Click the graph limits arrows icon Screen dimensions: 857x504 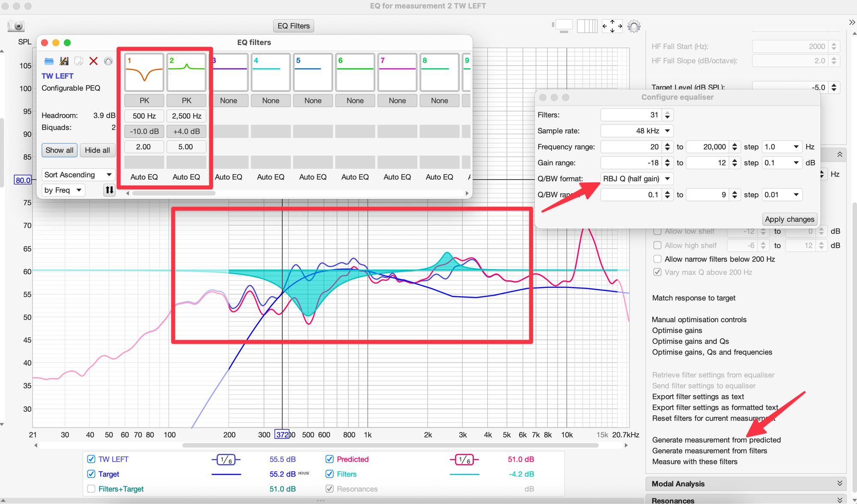[612, 26]
